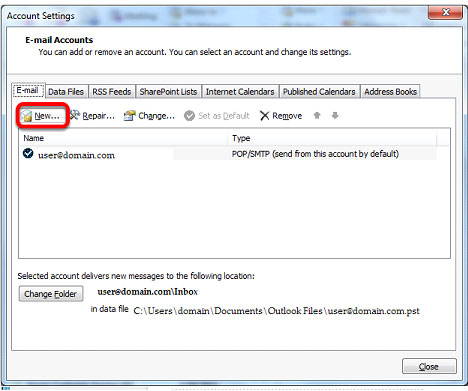This screenshot has height=391, width=468.
Task: Switch to the Data Files tab
Action: [x=66, y=92]
